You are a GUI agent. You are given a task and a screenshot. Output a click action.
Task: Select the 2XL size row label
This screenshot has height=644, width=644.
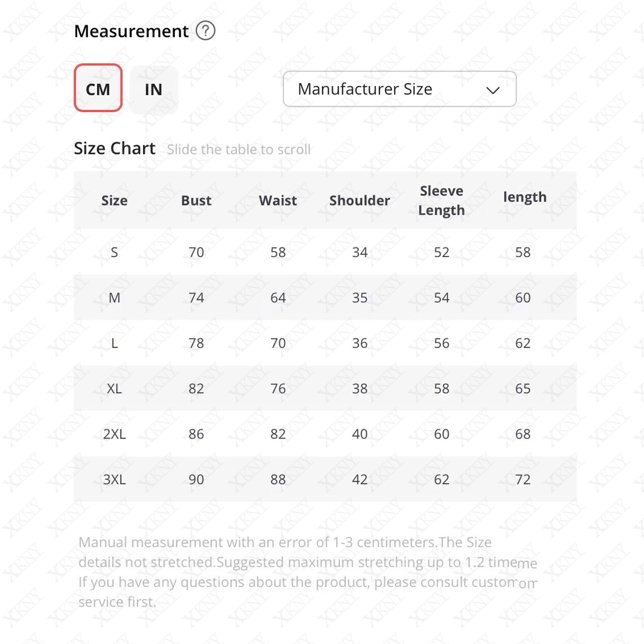tap(114, 434)
